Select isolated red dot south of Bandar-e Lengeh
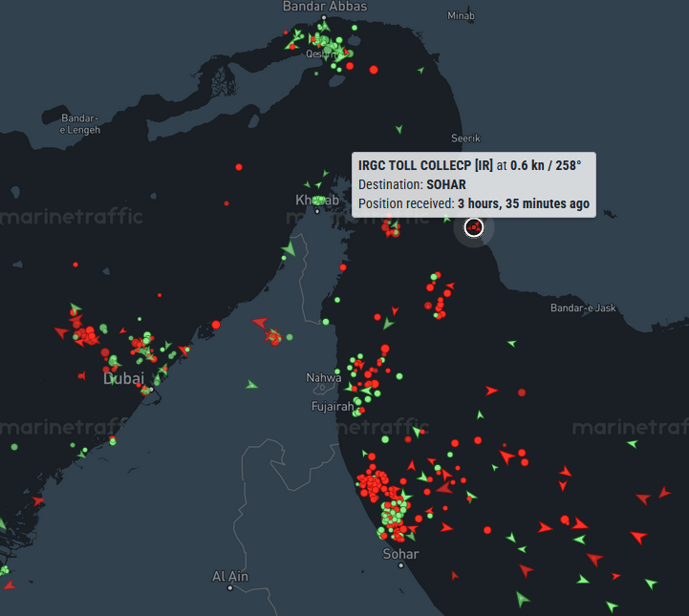The height and width of the screenshot is (616, 689). point(239,167)
